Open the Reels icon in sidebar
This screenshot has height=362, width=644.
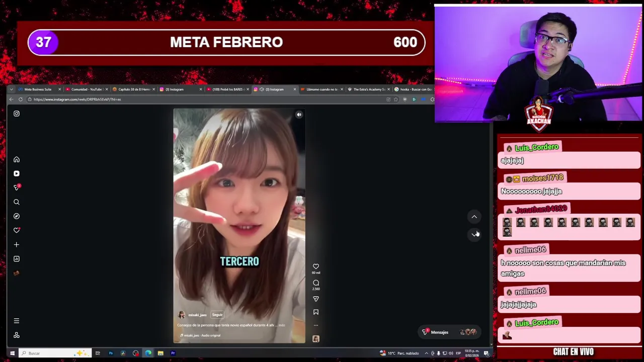(17, 173)
